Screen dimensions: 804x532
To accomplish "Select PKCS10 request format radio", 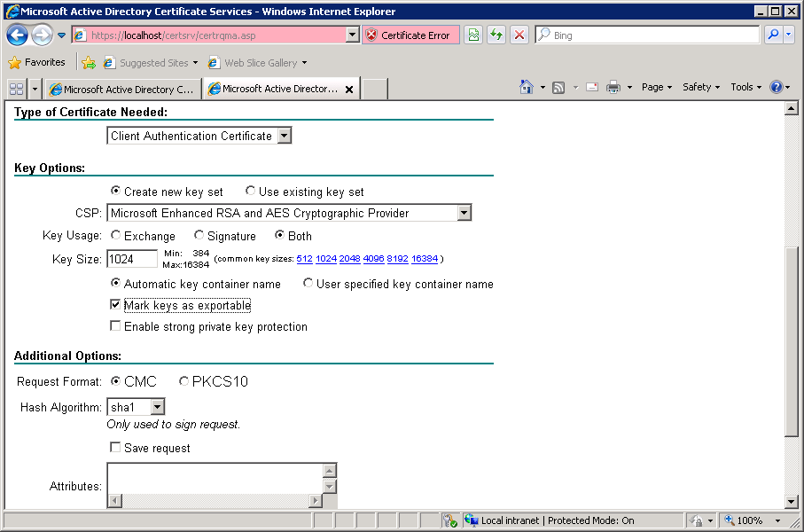I will [183, 381].
